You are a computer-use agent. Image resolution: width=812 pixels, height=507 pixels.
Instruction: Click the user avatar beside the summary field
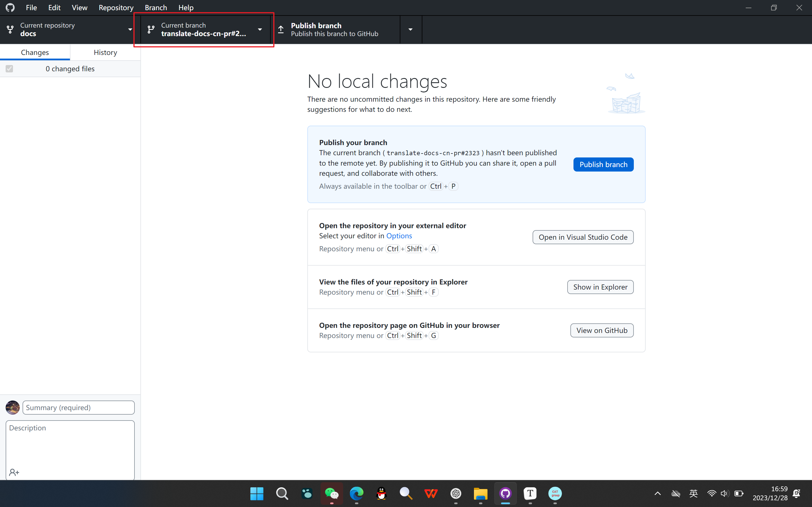[13, 407]
